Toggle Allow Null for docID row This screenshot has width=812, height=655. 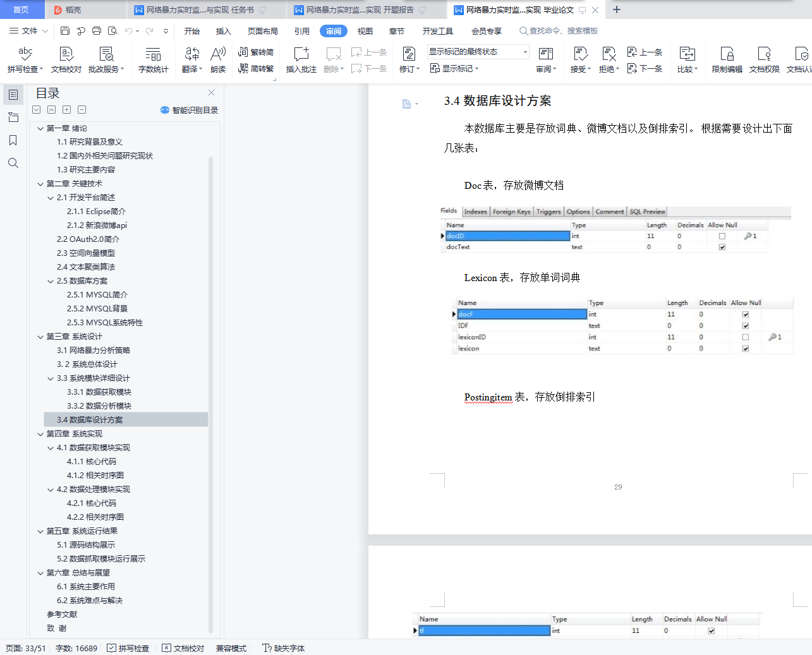[722, 236]
